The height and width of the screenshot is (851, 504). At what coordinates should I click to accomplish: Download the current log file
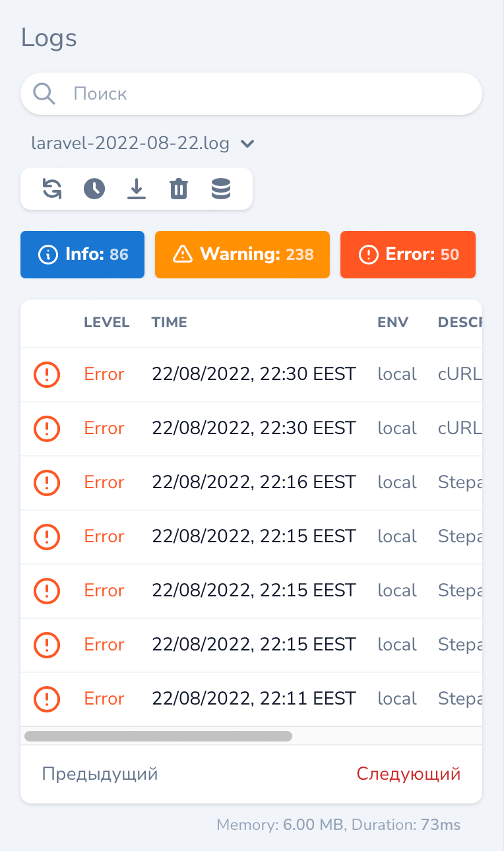coord(137,189)
